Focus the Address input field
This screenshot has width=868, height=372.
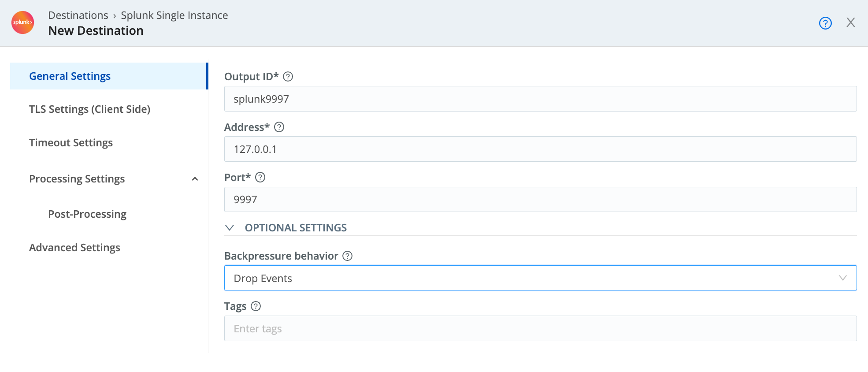[x=540, y=149]
